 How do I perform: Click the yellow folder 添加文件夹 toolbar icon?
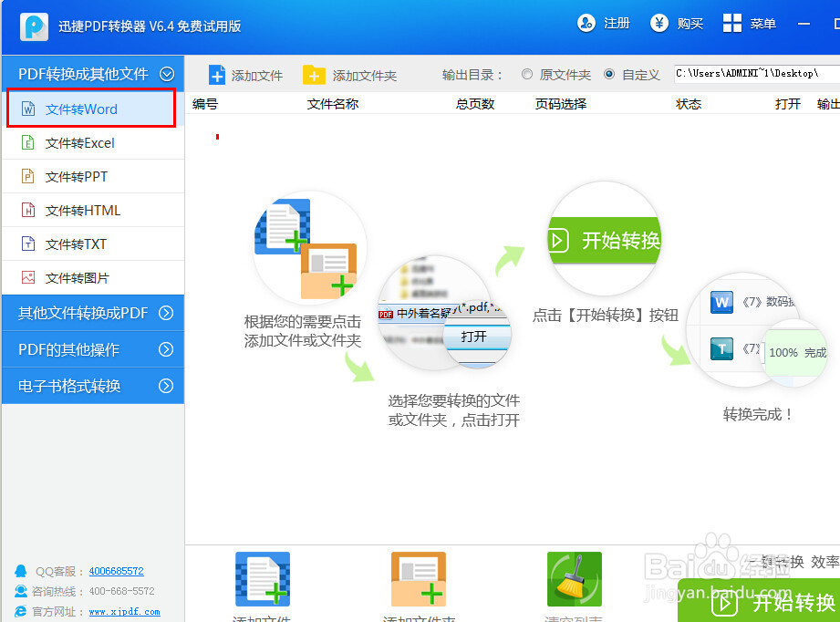coord(314,75)
